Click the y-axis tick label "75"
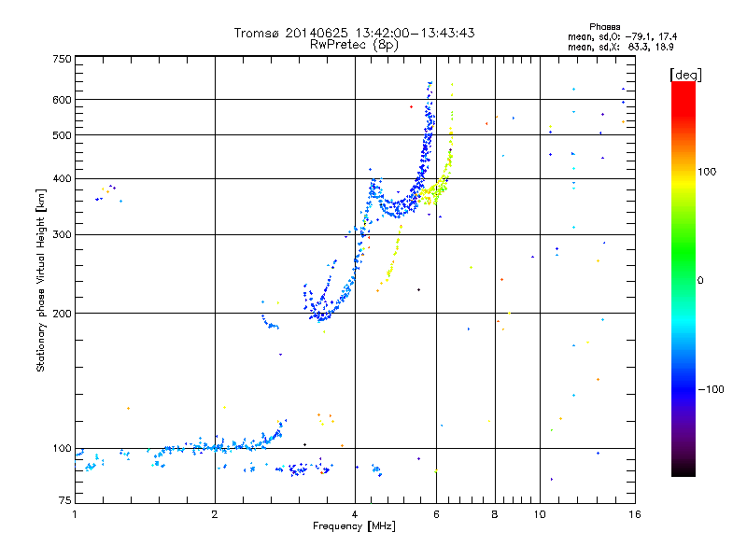The image size is (747, 560). tap(65, 500)
